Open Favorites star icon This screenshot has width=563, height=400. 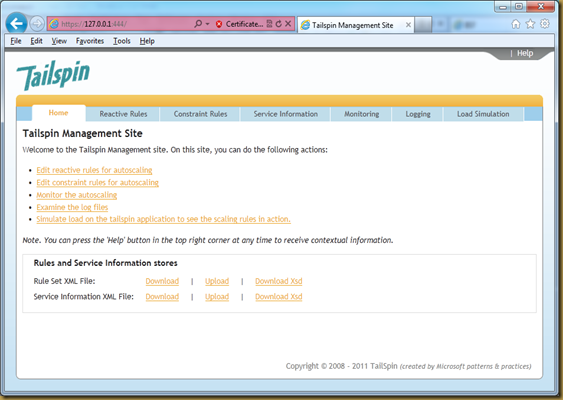pos(530,24)
